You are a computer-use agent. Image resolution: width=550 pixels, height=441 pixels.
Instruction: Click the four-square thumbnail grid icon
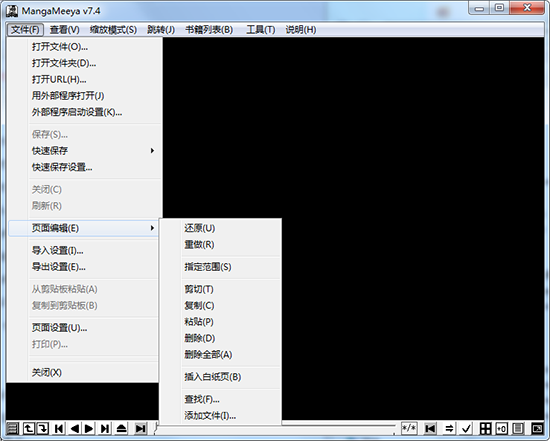(485, 428)
